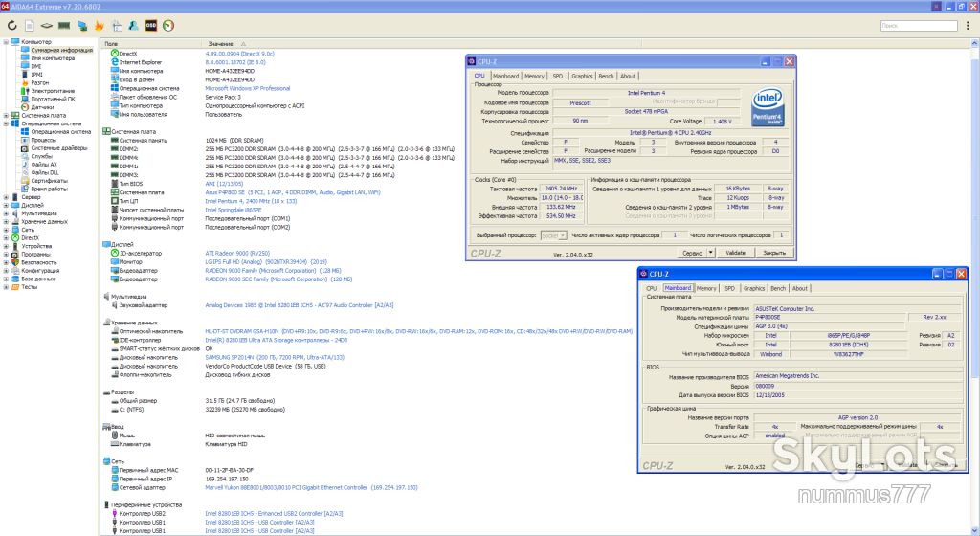Expand the Системная плата tree node
Viewport: 980px width, 536px height.
click(6, 116)
